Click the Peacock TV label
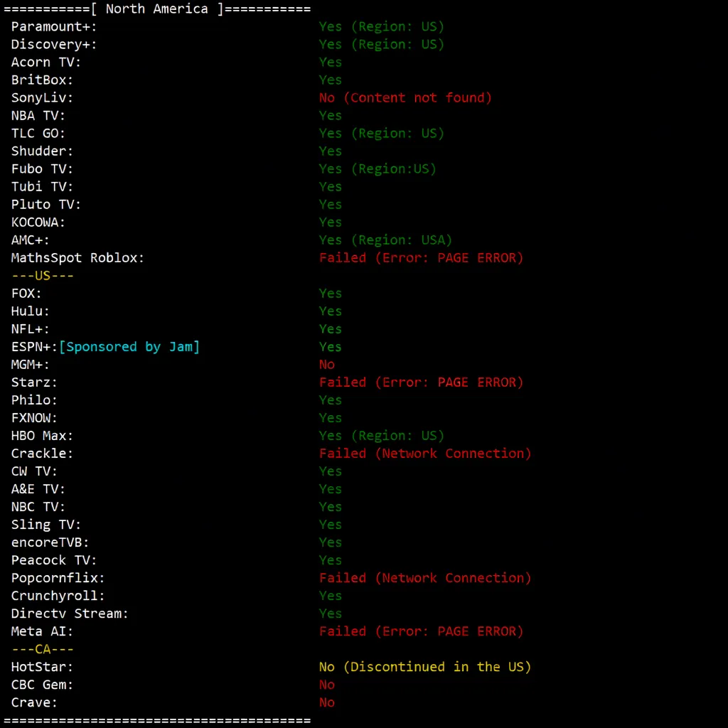Viewport: 728px width, 728px height. [x=54, y=560]
